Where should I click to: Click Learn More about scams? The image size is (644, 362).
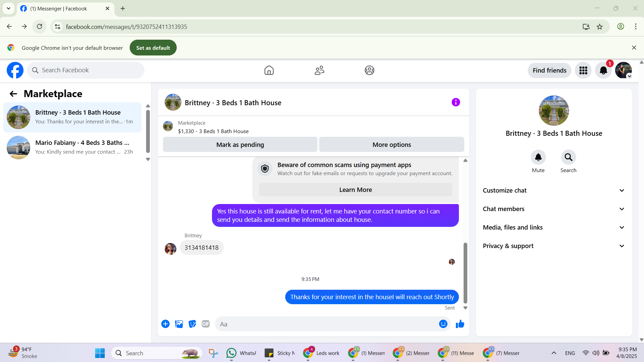pos(355,190)
